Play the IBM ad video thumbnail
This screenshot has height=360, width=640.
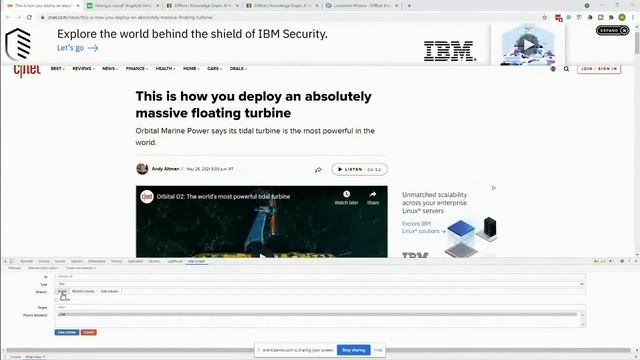tap(529, 44)
